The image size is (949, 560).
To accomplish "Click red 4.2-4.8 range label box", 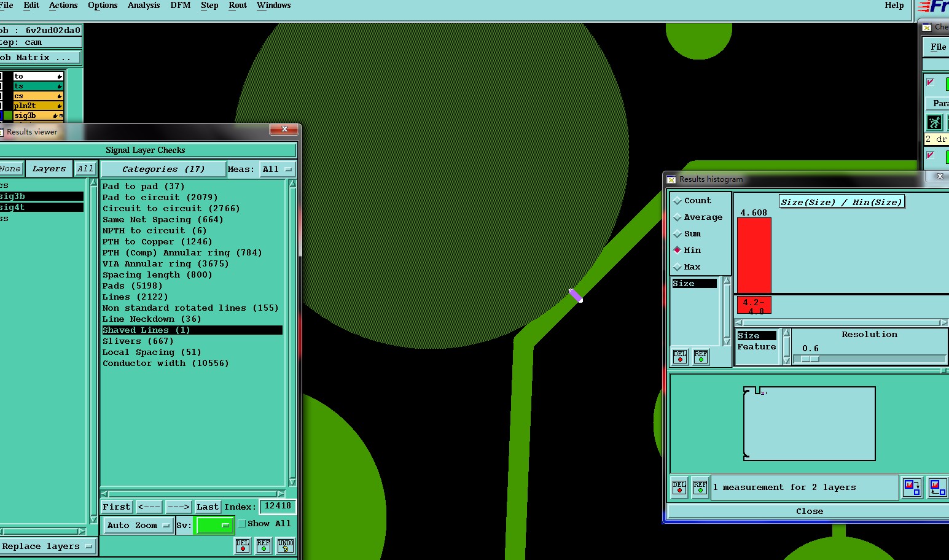I will click(754, 306).
